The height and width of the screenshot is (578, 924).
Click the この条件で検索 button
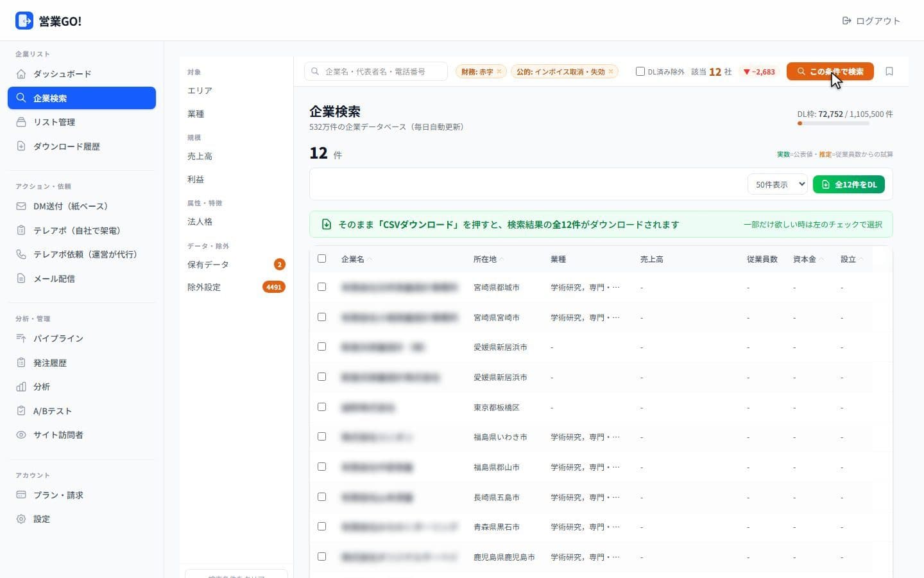click(830, 71)
